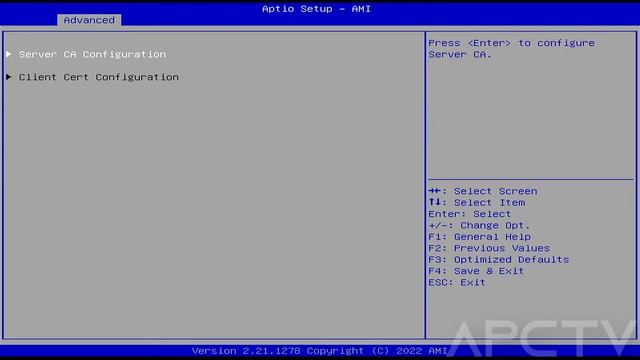Click the 'Select Screen' key hint
640x360 pixels.
(482, 191)
